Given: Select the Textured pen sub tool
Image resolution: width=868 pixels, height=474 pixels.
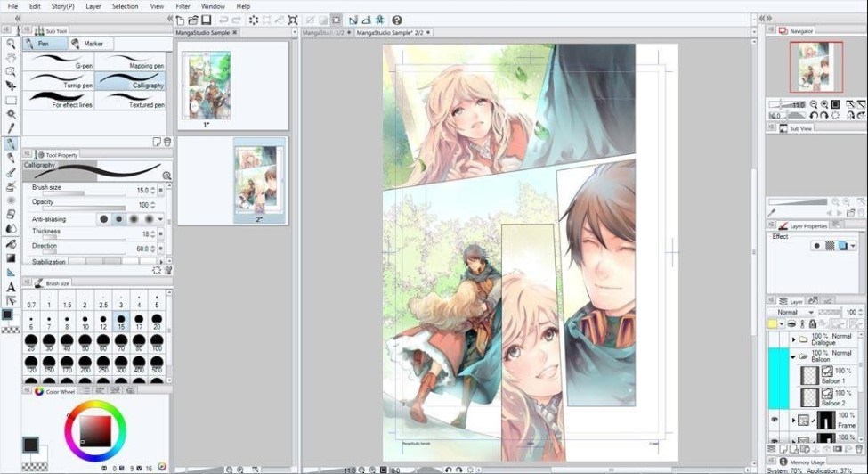Looking at the screenshot, I should click(130, 100).
